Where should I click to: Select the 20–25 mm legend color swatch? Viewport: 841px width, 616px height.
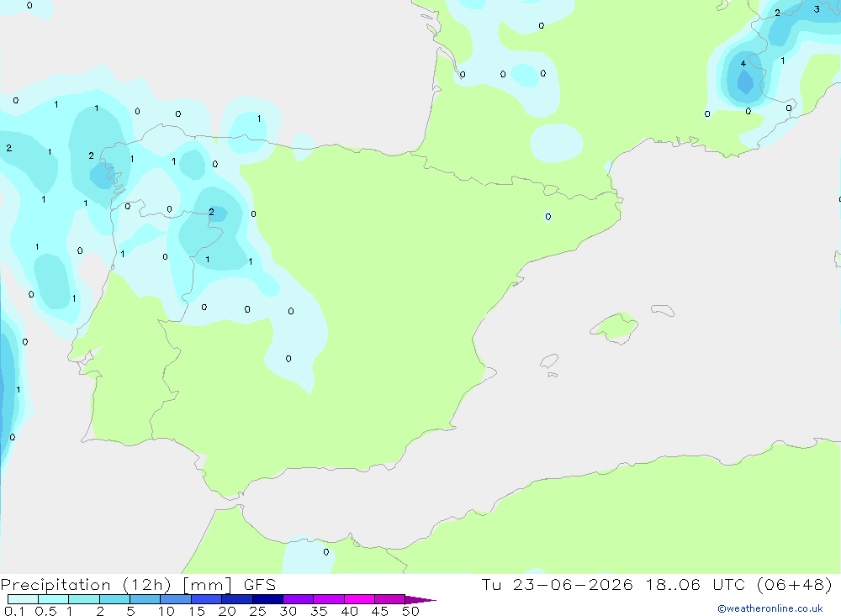(237, 599)
